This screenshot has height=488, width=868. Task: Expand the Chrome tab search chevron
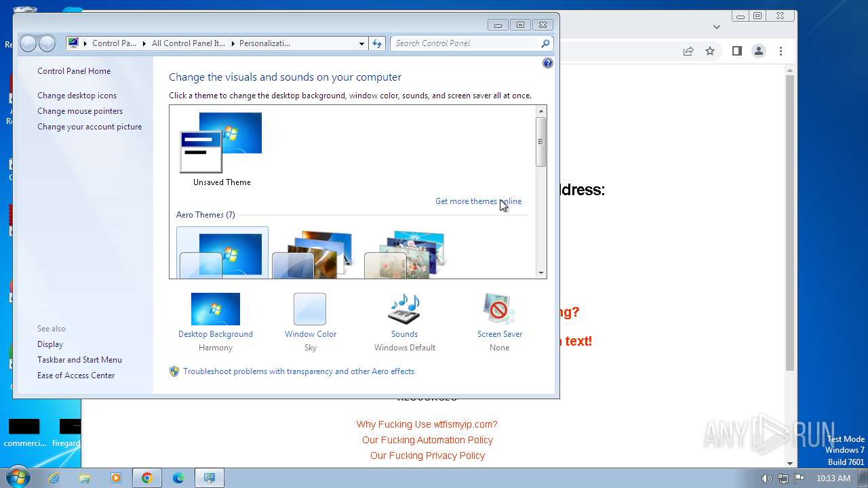717,27
